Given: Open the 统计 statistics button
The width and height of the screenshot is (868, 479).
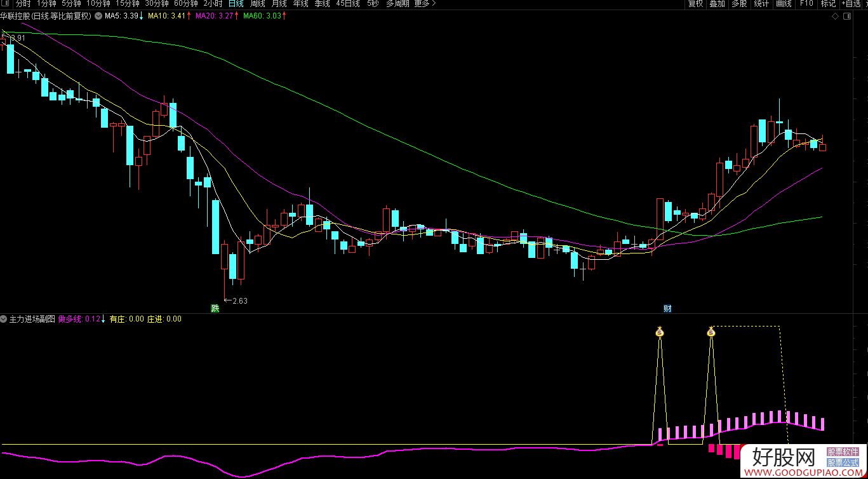Looking at the screenshot, I should 761,4.
